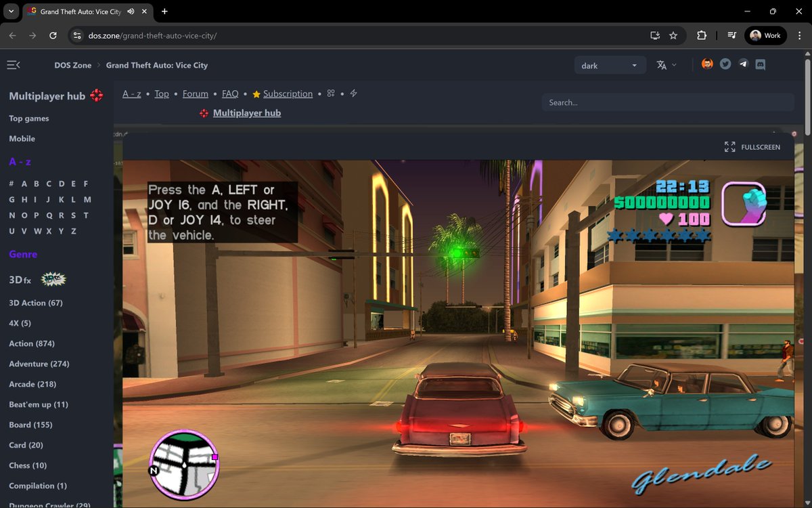Install app icon in address bar
812x508 pixels.
click(654, 35)
